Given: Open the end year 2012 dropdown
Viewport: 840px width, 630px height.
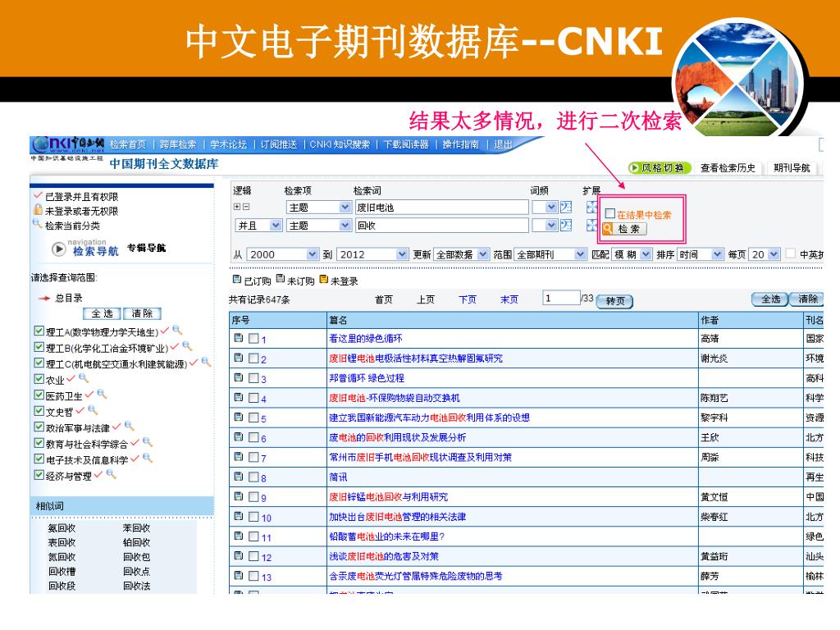Looking at the screenshot, I should pyautogui.click(x=373, y=254).
